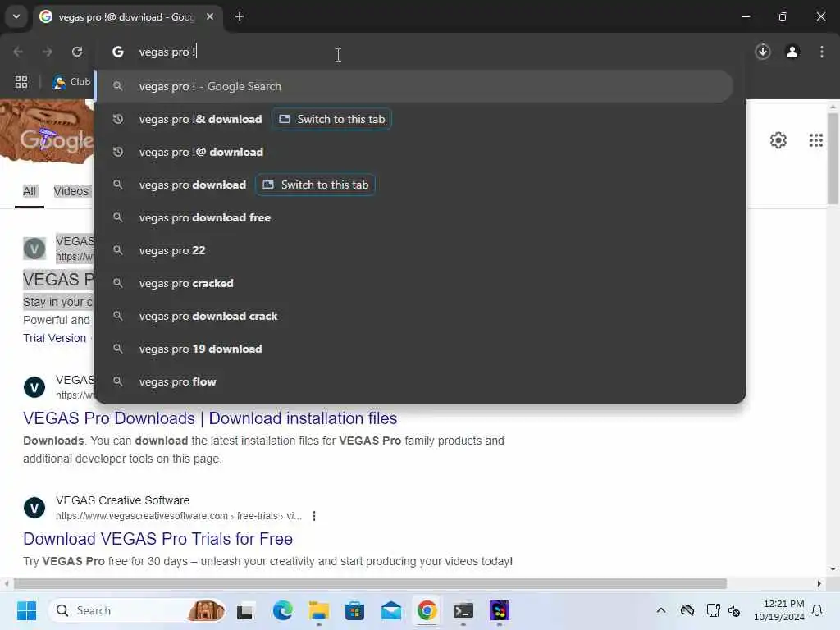The height and width of the screenshot is (630, 840).
Task: Select 'vegas pro !@ download' history suggestion
Action: point(420,152)
